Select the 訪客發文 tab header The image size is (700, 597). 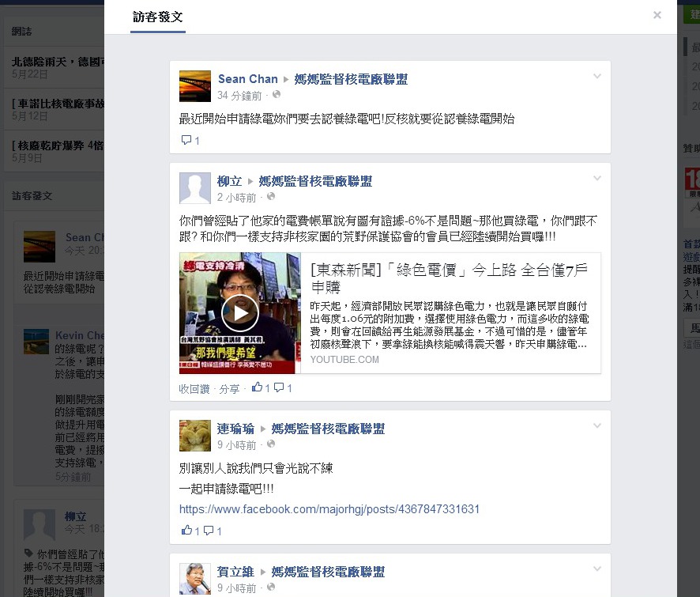[x=157, y=17]
